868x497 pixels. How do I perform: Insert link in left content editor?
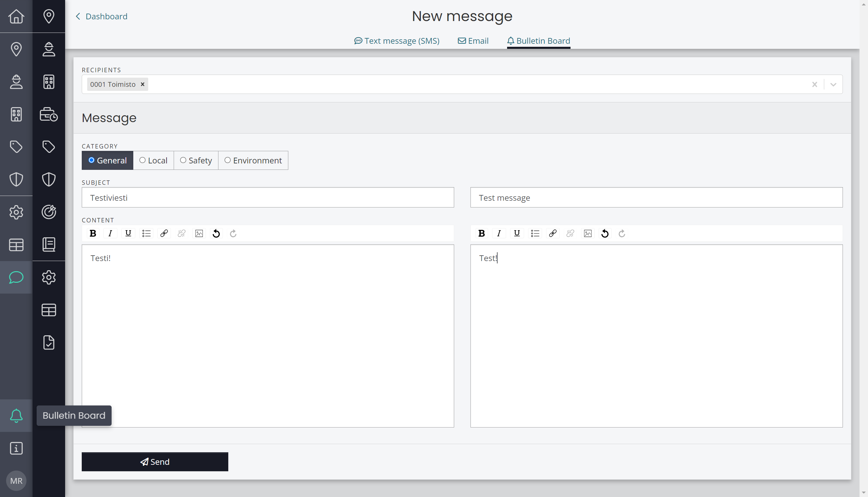[x=164, y=233]
